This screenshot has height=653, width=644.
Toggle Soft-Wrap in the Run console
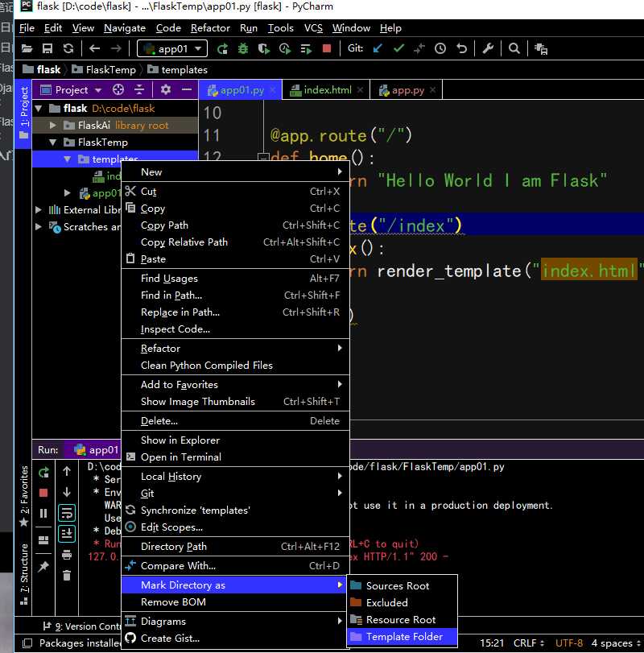pyautogui.click(x=67, y=512)
